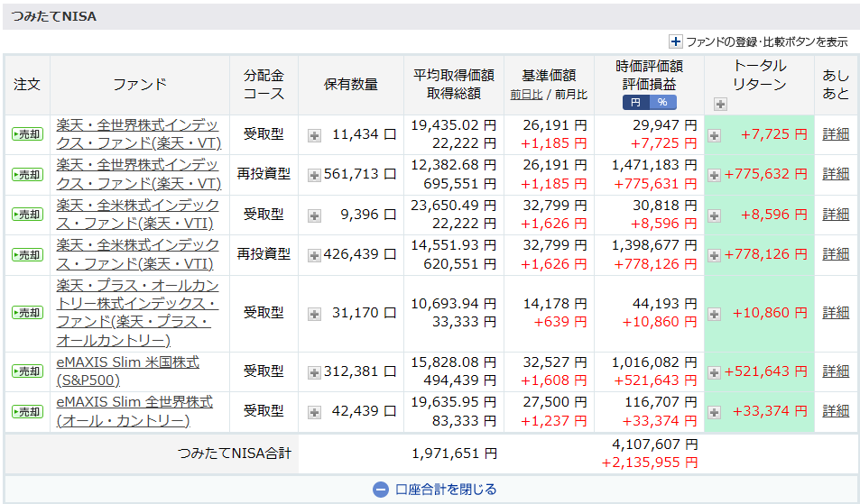The image size is (860, 504).
Task: Click 分配金コース column header
Action: pyautogui.click(x=264, y=85)
